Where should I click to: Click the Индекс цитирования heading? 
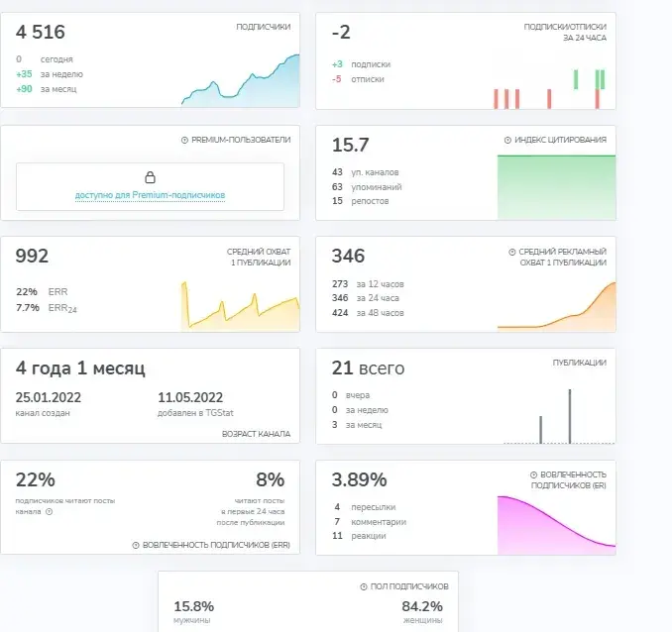tap(560, 140)
